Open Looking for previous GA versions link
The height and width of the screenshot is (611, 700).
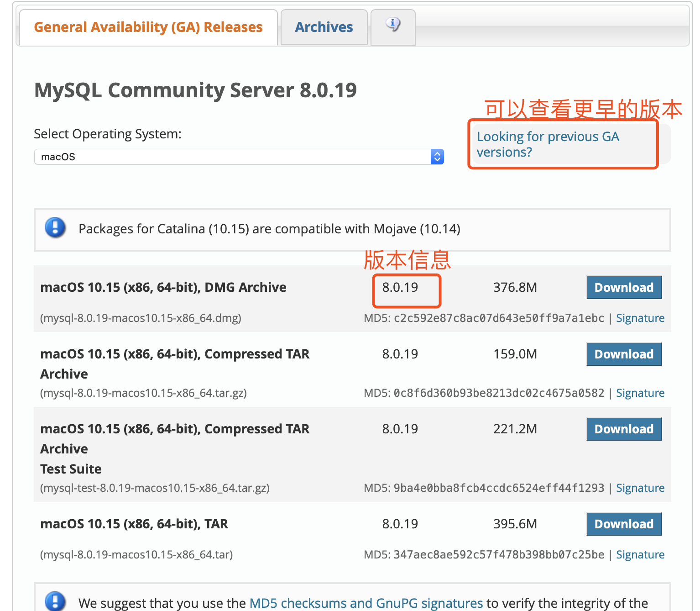coord(548,144)
